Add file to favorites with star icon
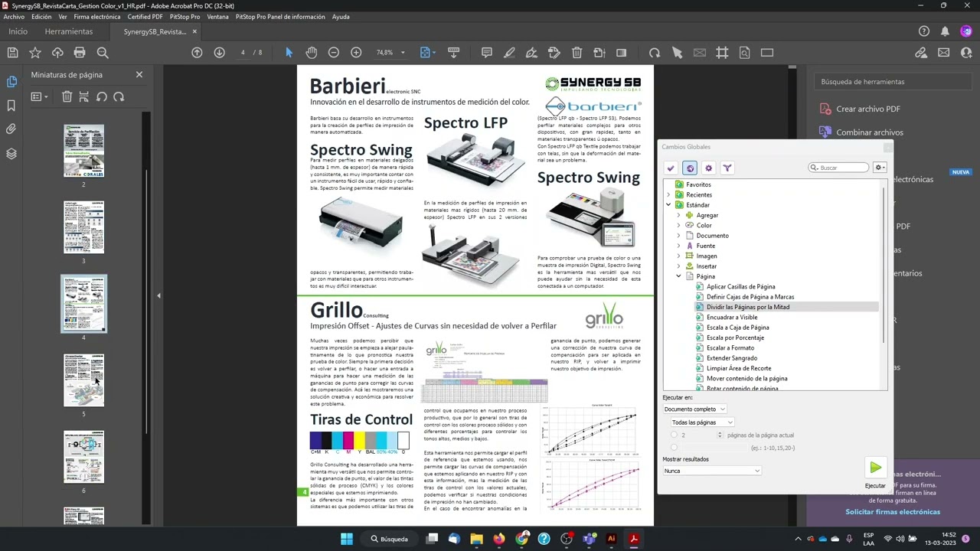980x551 pixels. tap(35, 53)
